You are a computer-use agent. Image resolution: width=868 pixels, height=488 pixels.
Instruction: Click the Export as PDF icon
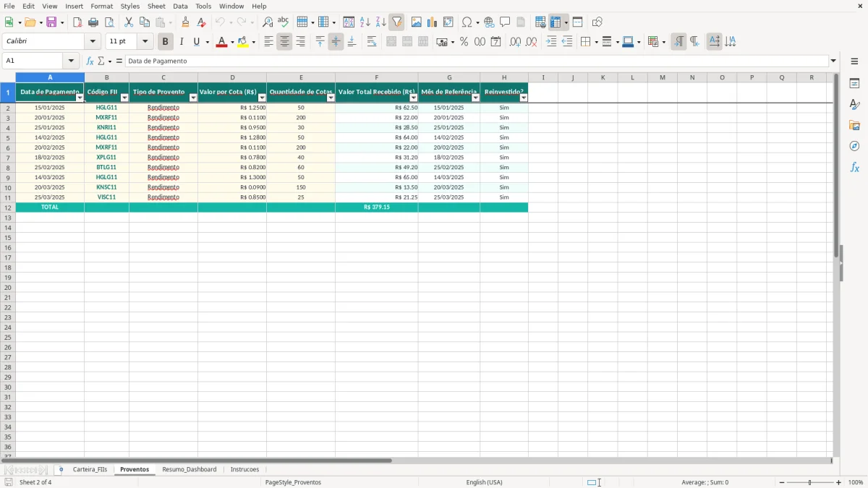(77, 22)
